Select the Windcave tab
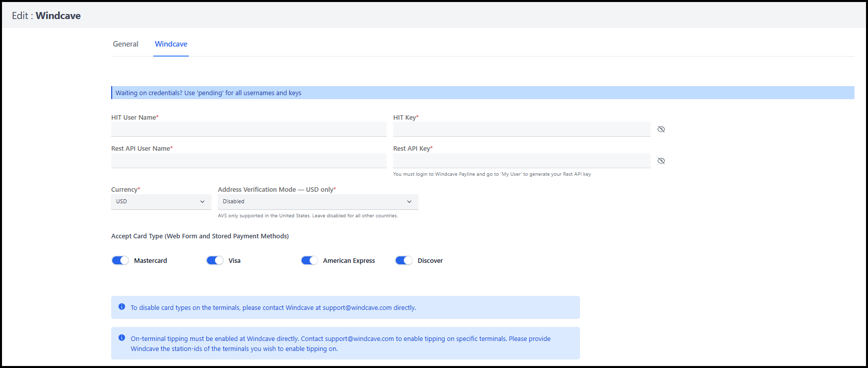Viewport: 868px width, 368px height. (171, 44)
